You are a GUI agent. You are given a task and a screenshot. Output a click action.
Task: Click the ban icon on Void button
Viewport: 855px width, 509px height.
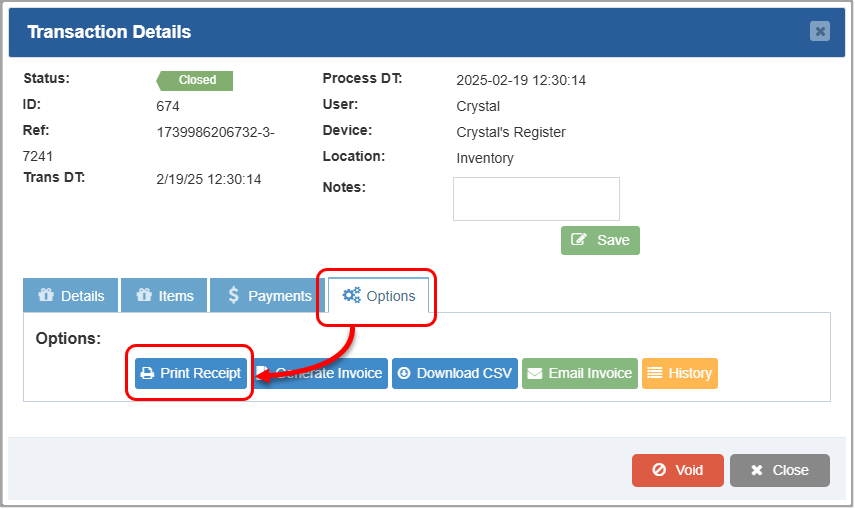659,470
